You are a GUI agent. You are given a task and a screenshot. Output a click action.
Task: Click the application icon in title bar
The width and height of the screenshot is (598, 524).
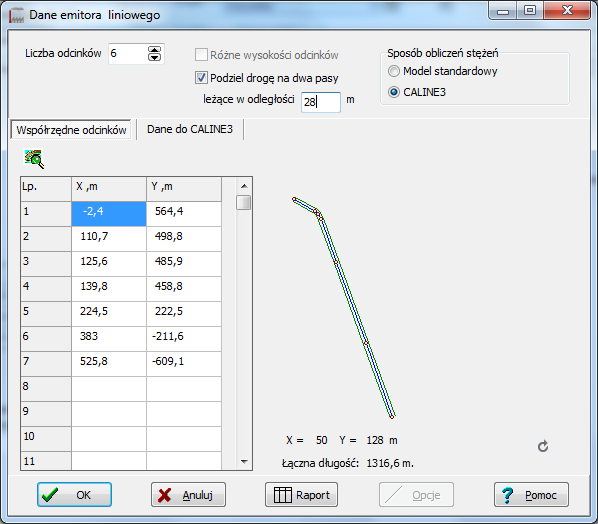coord(16,15)
